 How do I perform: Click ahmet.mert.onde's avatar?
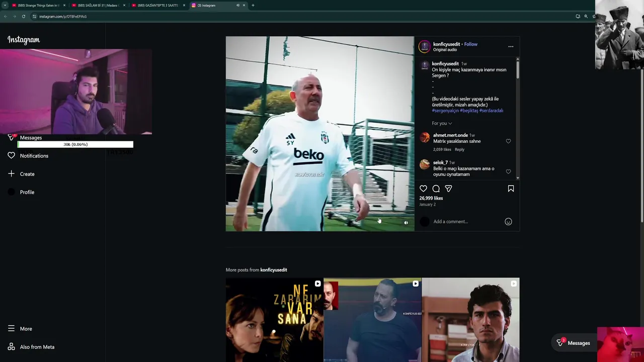tap(425, 138)
